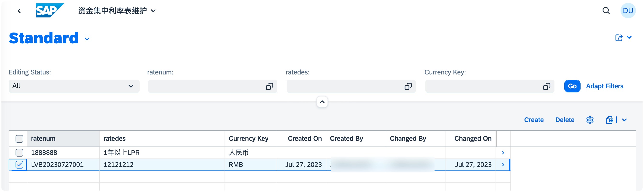Toggle the select-all rows checkbox
This screenshot has width=644, height=192.
point(19,139)
